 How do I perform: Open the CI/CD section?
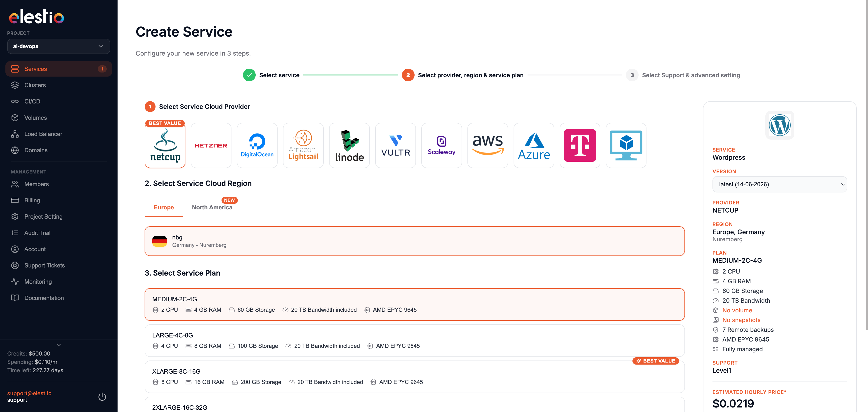point(59,101)
